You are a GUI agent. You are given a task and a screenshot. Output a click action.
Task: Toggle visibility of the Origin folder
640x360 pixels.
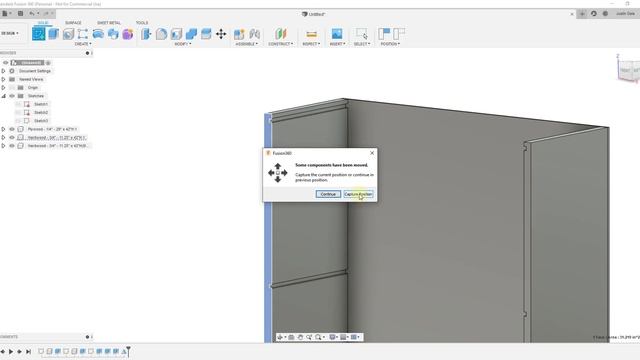pyautogui.click(x=12, y=88)
